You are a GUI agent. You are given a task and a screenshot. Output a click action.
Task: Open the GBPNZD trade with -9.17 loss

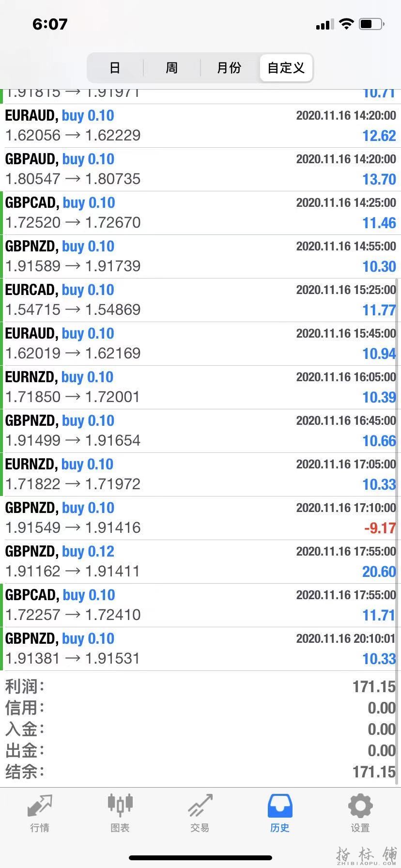200,518
